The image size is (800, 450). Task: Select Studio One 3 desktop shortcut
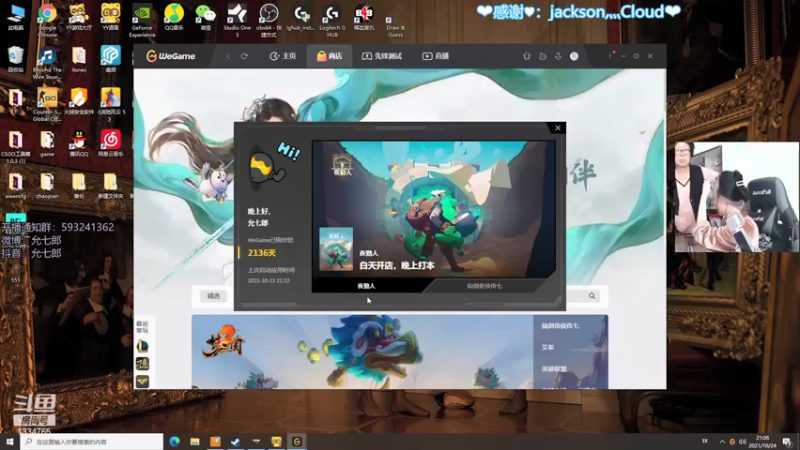coord(237,20)
